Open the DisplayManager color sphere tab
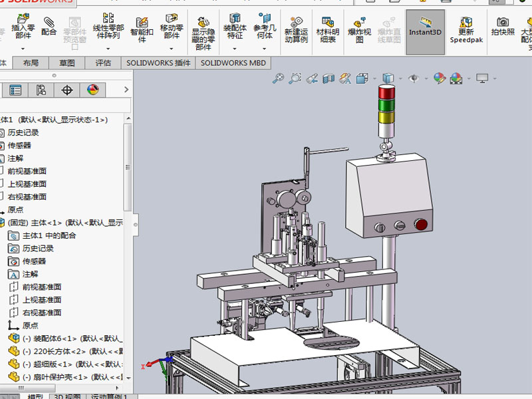 (92, 90)
